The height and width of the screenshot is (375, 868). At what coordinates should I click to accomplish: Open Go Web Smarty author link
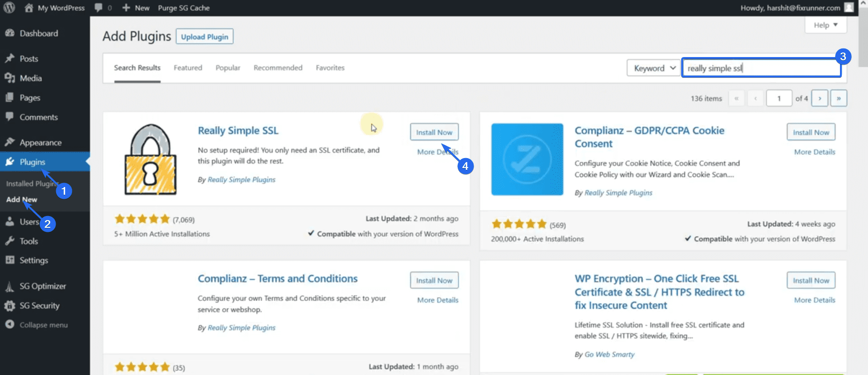pos(609,354)
